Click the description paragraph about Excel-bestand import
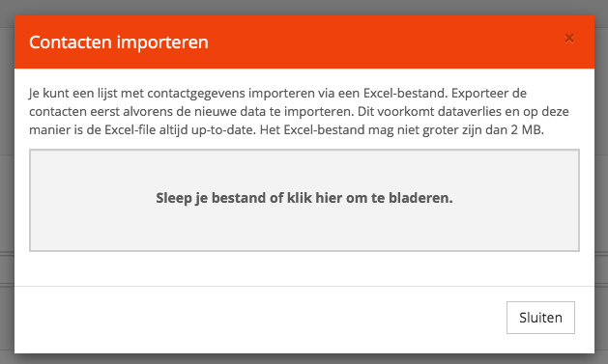 coord(299,112)
